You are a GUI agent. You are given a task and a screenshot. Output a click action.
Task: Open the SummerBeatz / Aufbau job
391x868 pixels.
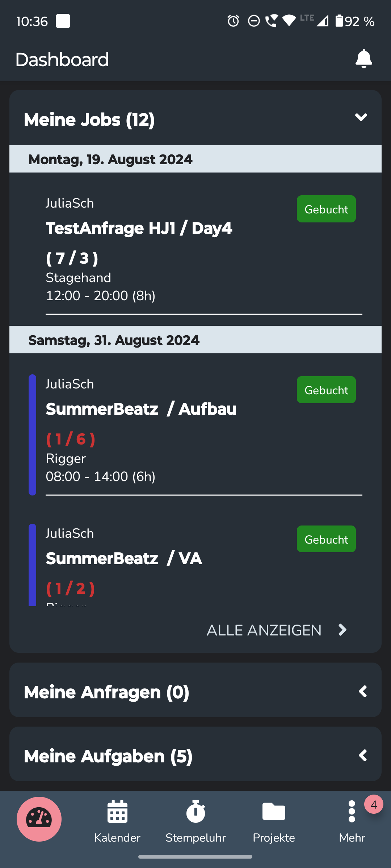click(x=141, y=409)
